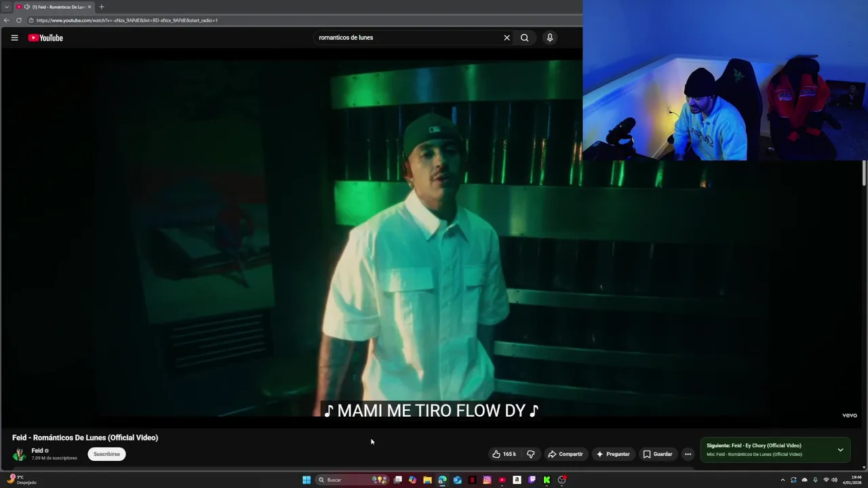Open Wi-Fi network tray icon

pos(826,480)
